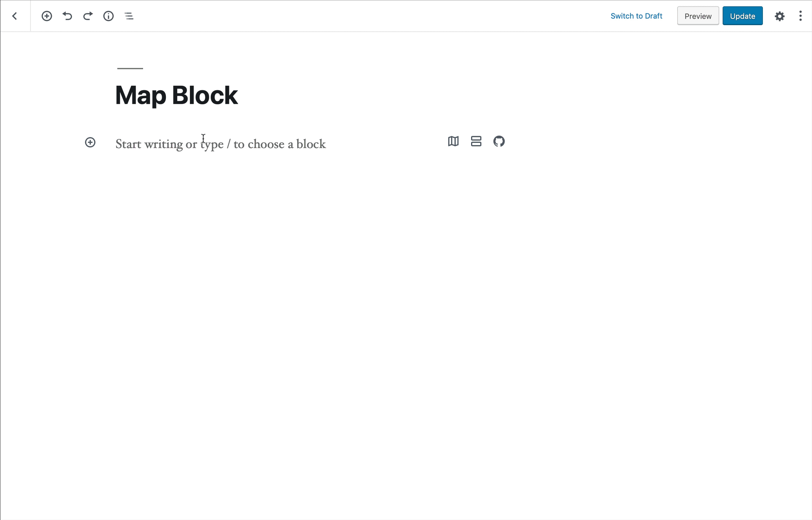Click the Preview button

coord(698,16)
